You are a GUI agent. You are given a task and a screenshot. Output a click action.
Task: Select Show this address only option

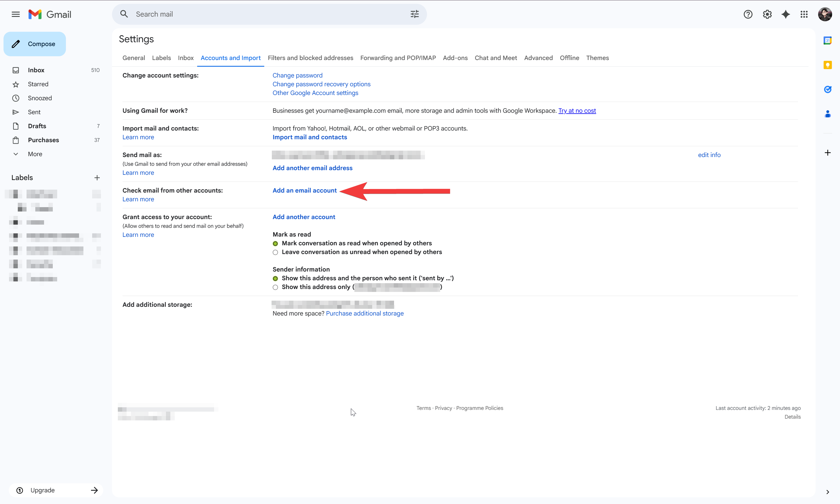tap(275, 287)
